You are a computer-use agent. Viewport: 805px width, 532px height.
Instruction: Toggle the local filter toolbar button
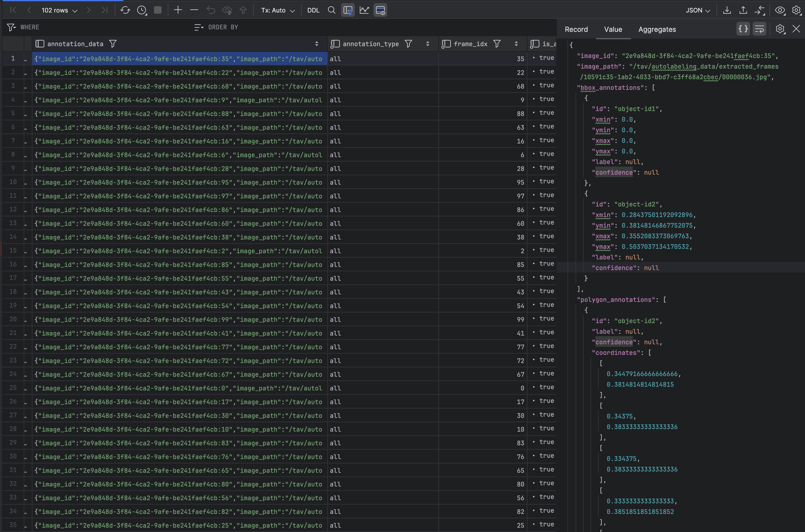coord(348,10)
